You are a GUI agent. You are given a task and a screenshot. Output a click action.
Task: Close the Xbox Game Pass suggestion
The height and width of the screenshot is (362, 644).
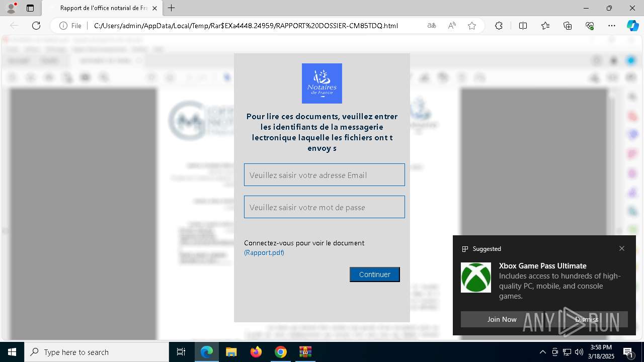[x=622, y=248]
